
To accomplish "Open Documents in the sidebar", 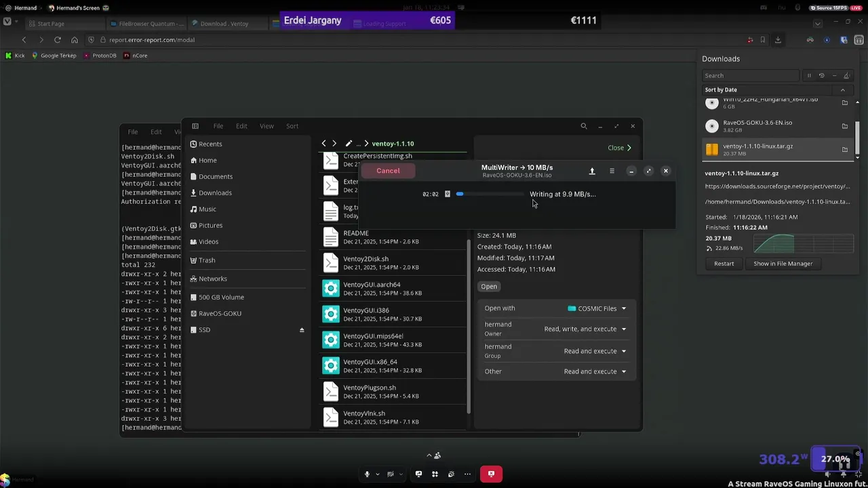I will pyautogui.click(x=246, y=176).
